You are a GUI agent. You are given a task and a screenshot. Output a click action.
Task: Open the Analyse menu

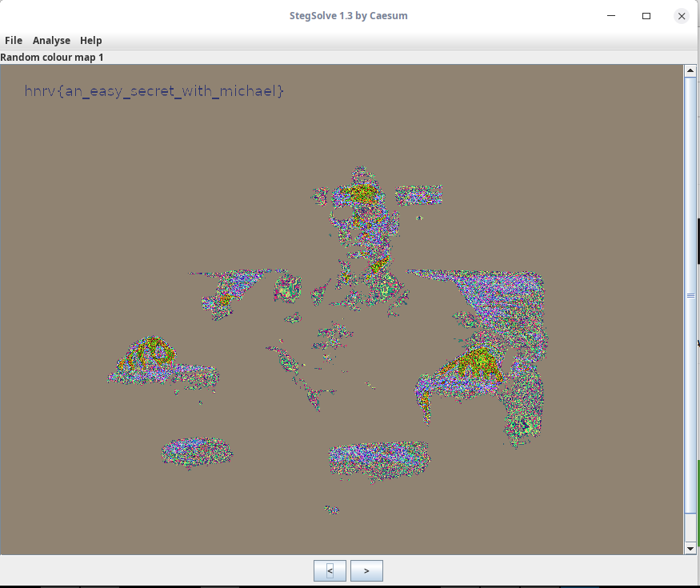click(51, 40)
